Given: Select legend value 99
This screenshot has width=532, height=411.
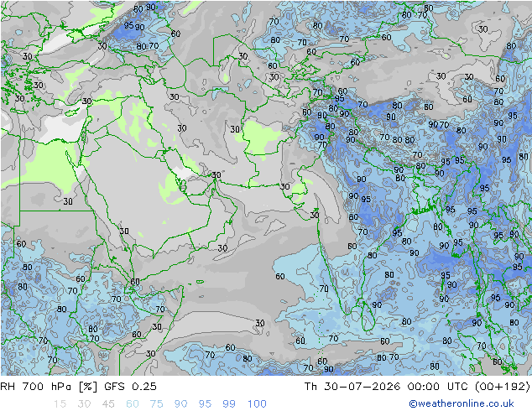Looking at the screenshot, I should [229, 404].
